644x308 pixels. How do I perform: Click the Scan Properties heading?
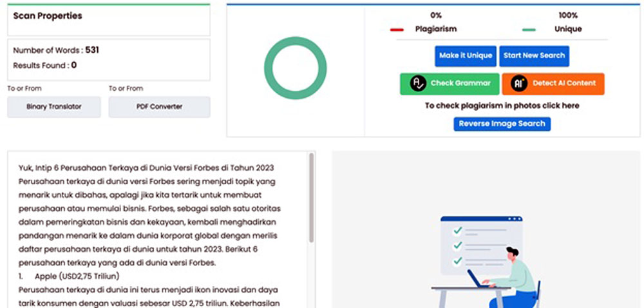pyautogui.click(x=48, y=16)
